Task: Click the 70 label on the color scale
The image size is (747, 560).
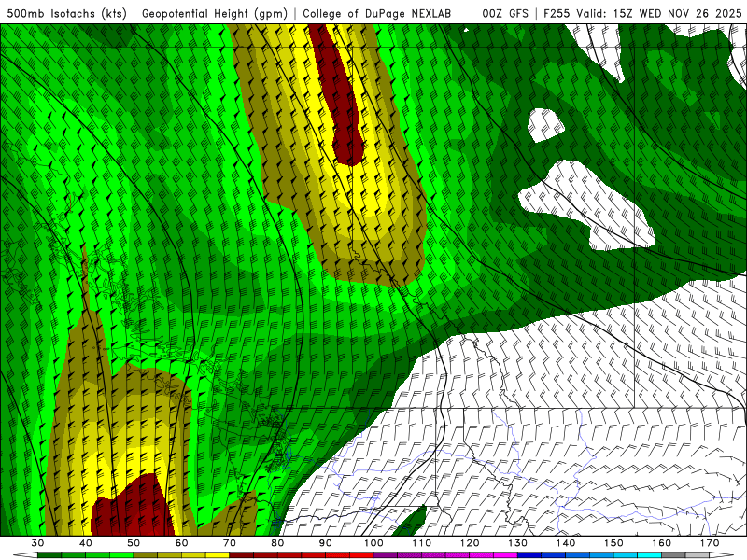Action: 230,543
